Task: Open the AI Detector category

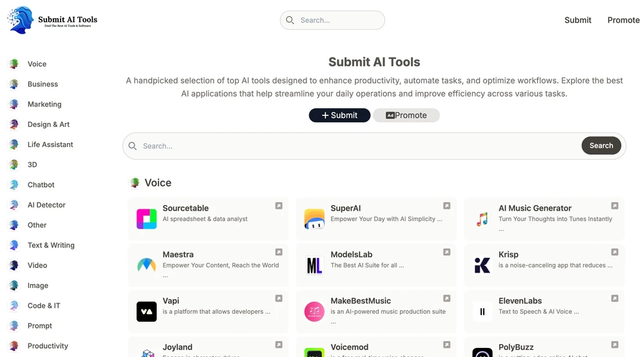Action: 46,205
